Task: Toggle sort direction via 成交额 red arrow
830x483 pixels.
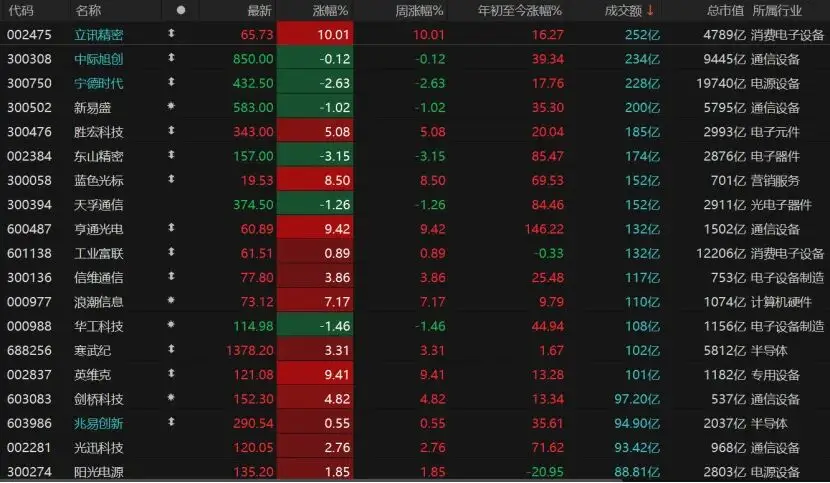Action: [651, 10]
